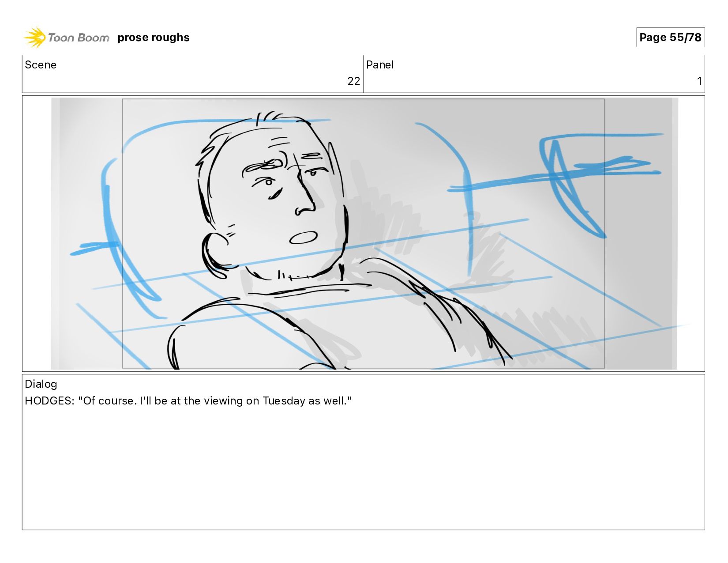
Task: Click the Page 55/78 indicator box
Action: click(x=670, y=37)
